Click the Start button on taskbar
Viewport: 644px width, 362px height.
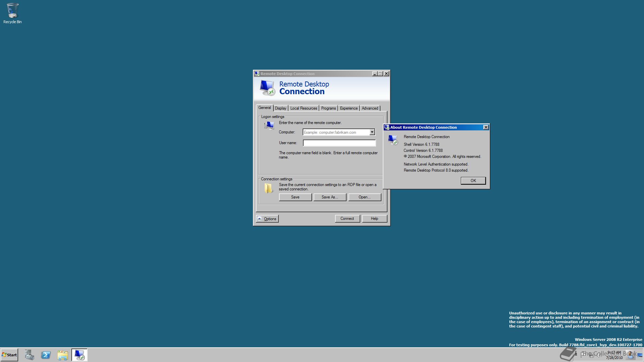point(9,355)
